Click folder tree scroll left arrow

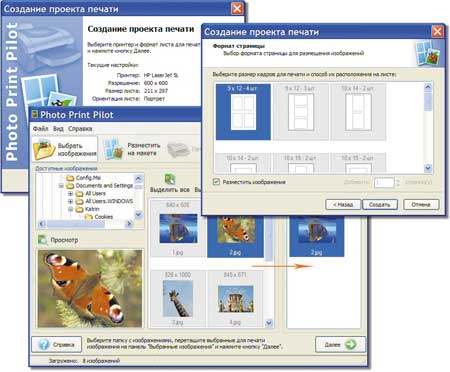(42, 224)
